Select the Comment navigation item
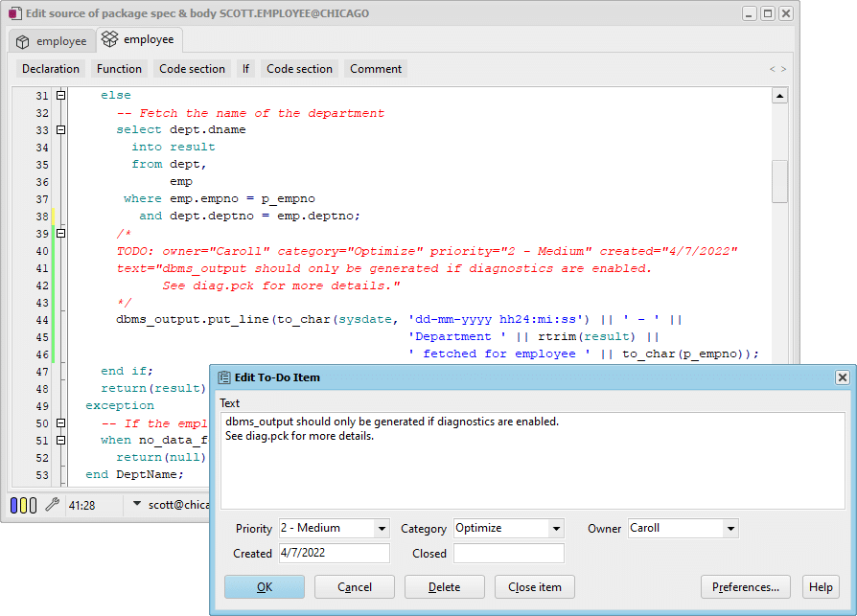Image resolution: width=857 pixels, height=616 pixels. [376, 69]
